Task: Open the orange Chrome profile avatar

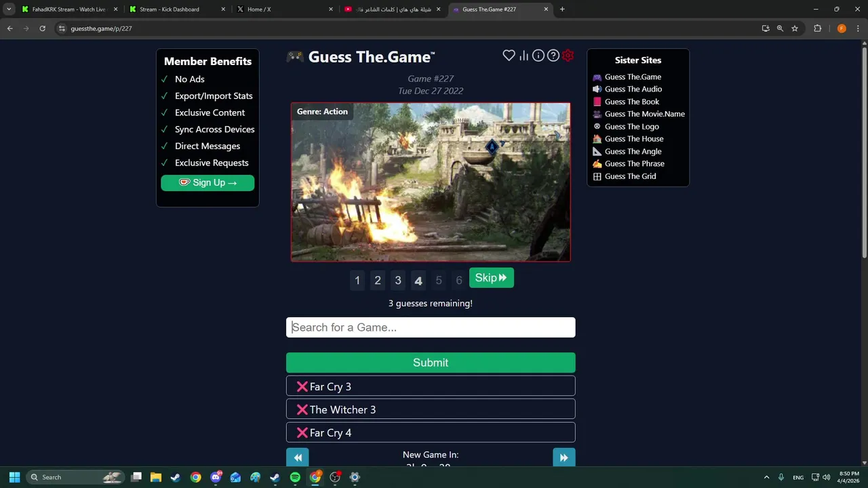Action: 842,28
